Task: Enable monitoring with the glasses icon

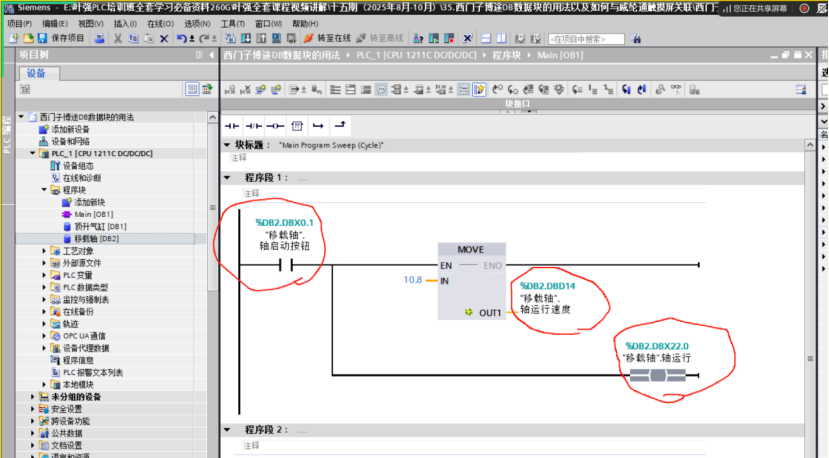Action: (676, 90)
